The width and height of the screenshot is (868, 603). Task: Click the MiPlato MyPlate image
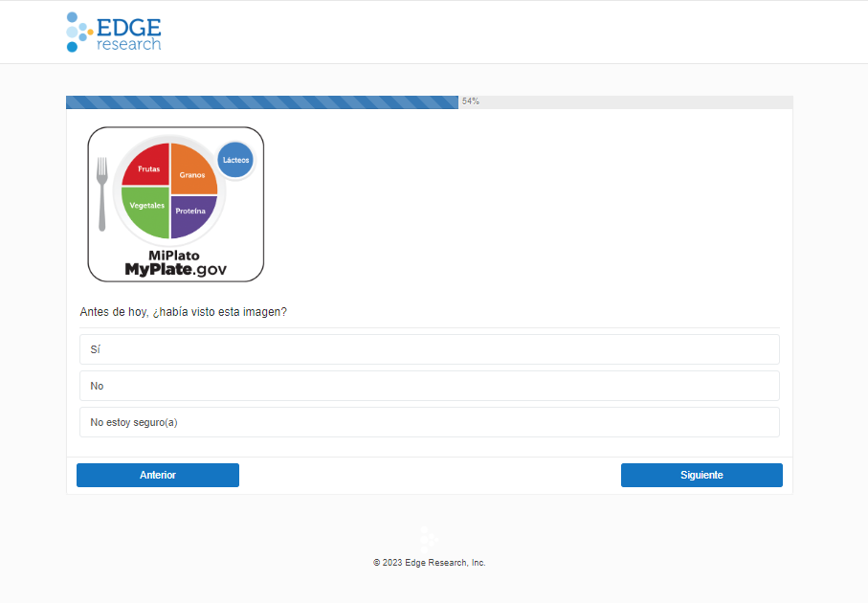click(x=175, y=204)
